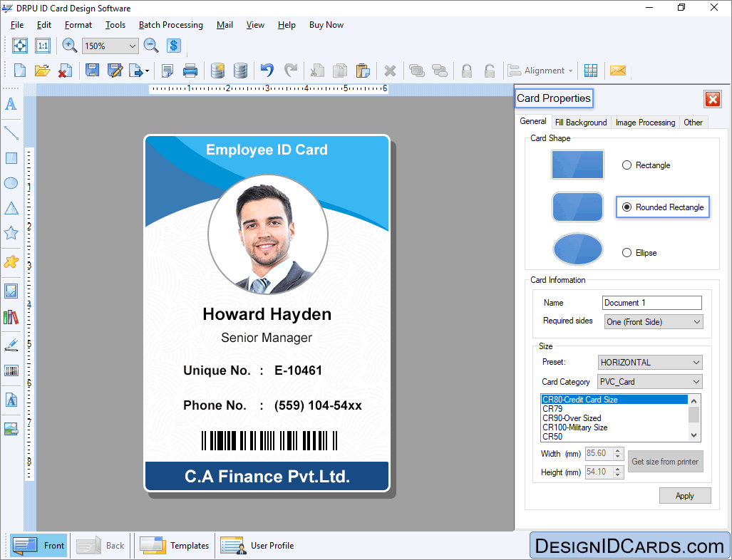
Task: Select the Rectangle card shape radio button
Action: [x=627, y=165]
